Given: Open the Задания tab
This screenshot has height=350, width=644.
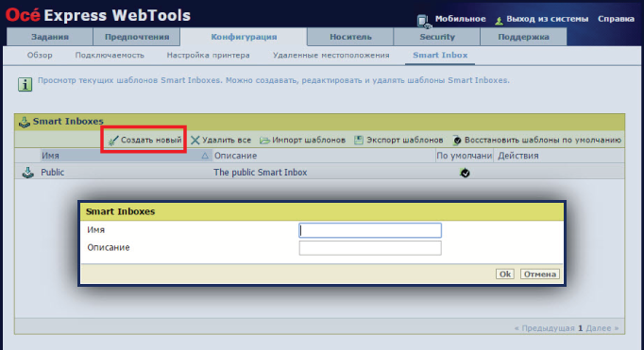Looking at the screenshot, I should coord(50,37).
